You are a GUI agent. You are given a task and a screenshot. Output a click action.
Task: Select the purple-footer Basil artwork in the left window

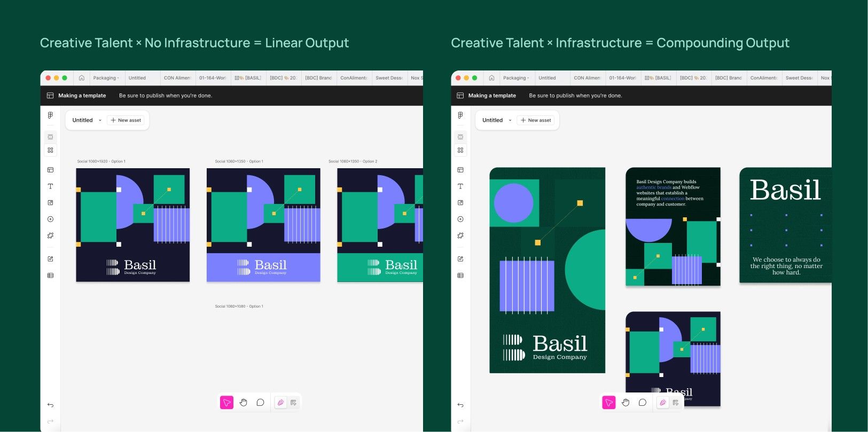[263, 225]
